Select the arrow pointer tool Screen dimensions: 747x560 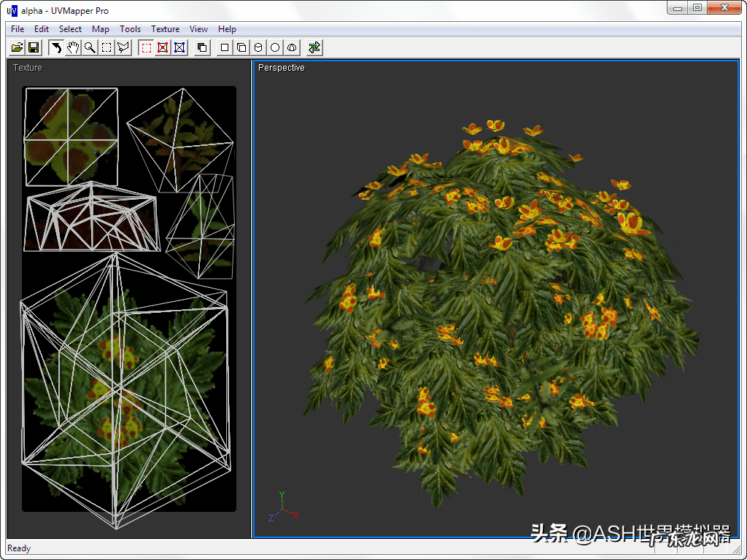click(56, 47)
